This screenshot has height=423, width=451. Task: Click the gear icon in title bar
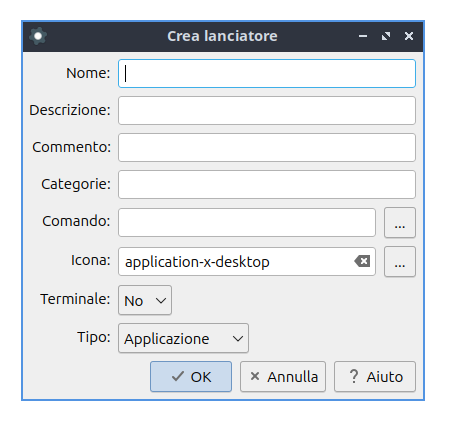point(38,36)
